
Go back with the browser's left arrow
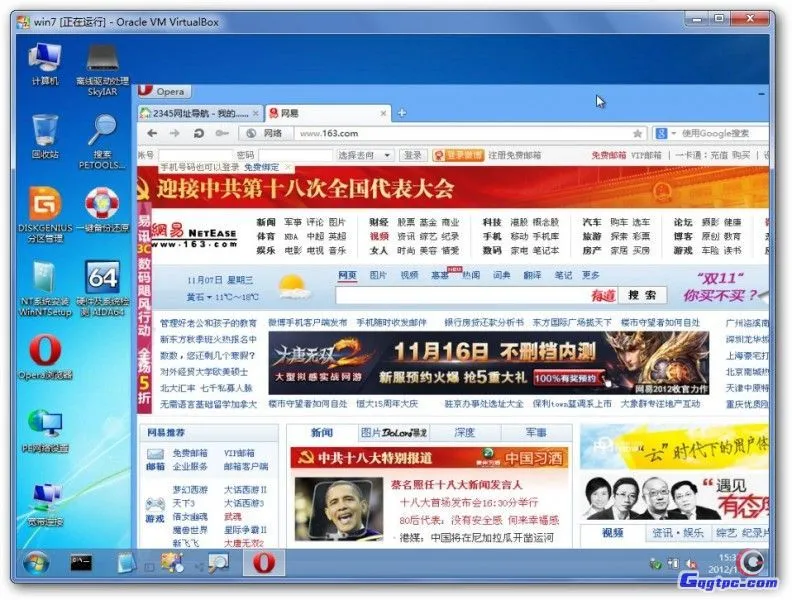click(152, 133)
